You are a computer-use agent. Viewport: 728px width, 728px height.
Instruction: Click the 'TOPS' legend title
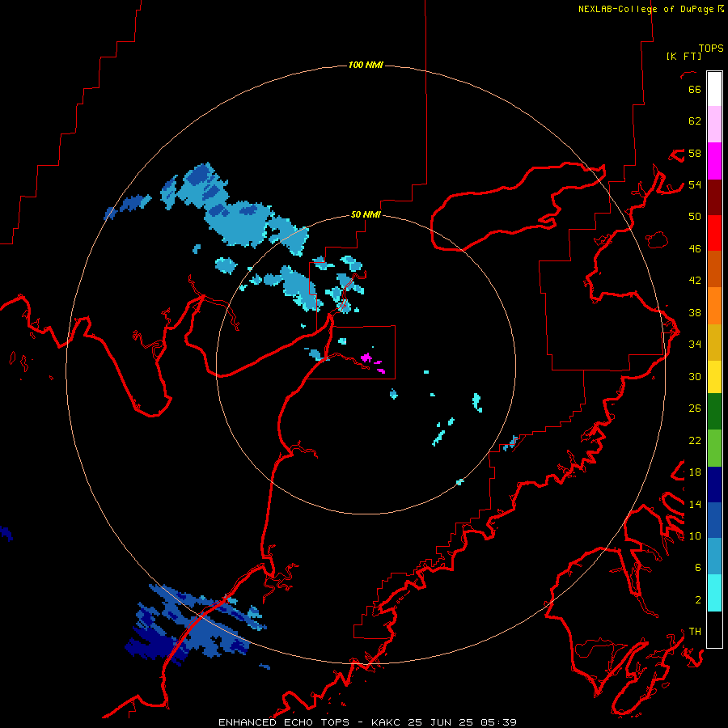711,49
